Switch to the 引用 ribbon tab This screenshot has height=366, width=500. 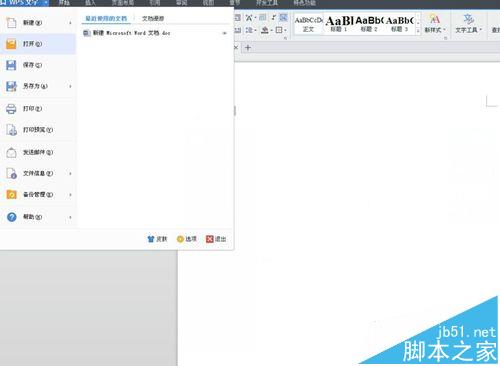(154, 3)
